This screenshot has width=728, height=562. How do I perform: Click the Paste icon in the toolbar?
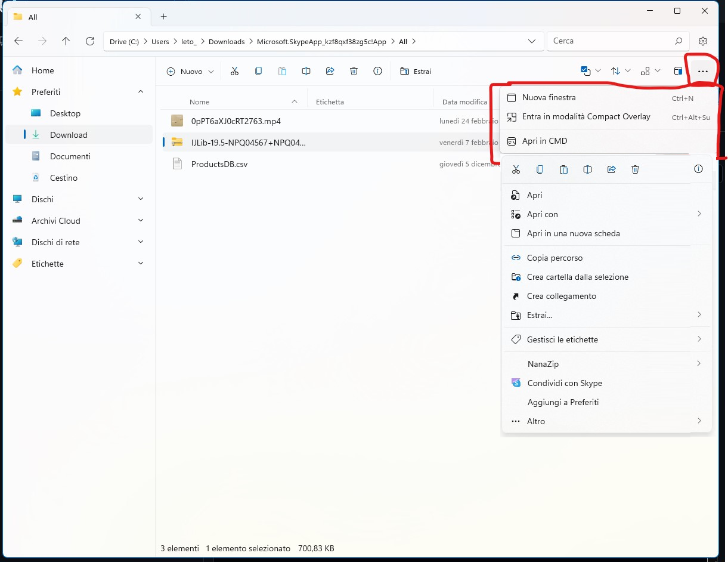(x=282, y=71)
